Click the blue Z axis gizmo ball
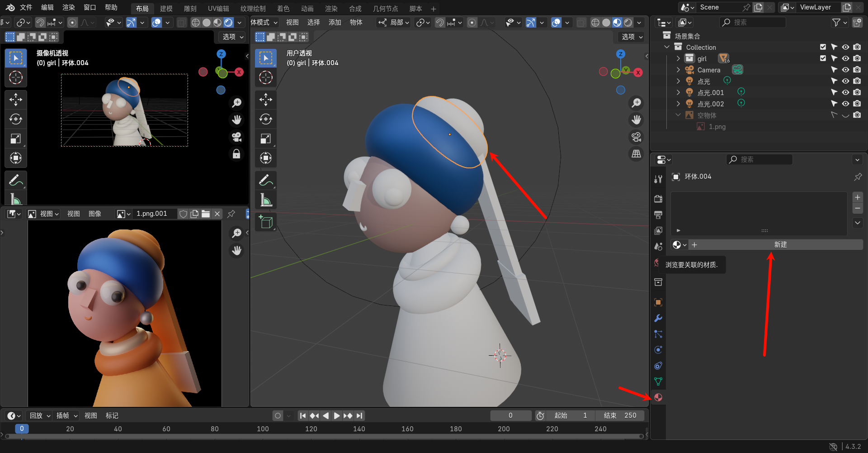 click(x=621, y=54)
